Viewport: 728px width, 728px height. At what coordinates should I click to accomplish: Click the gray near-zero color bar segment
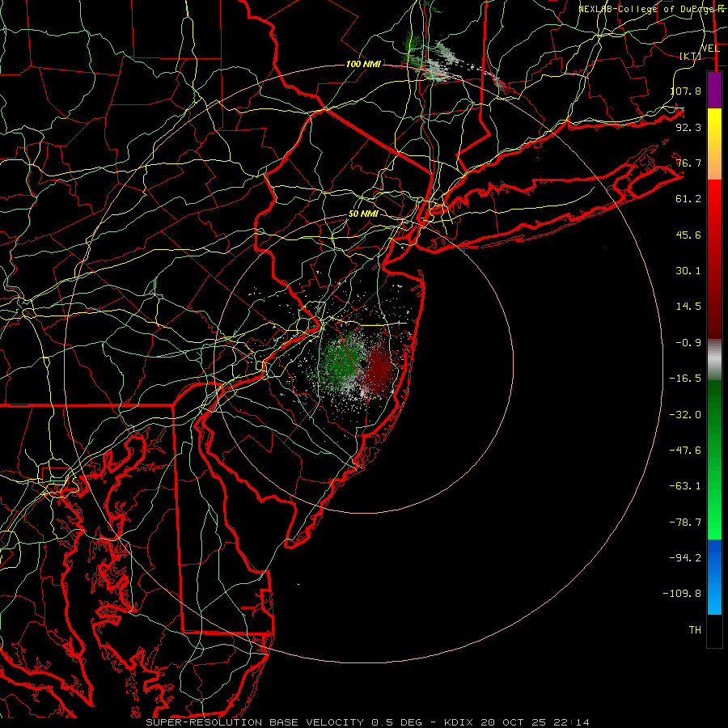click(714, 360)
